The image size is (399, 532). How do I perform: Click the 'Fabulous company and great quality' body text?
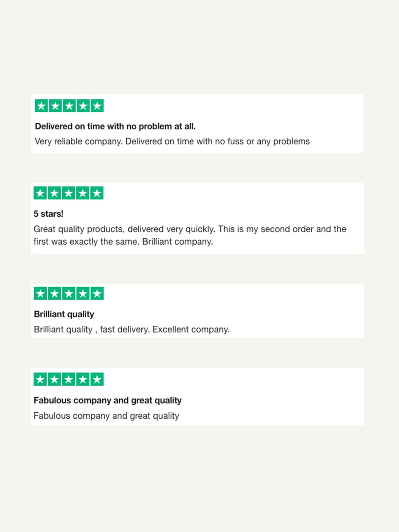pyautogui.click(x=106, y=416)
